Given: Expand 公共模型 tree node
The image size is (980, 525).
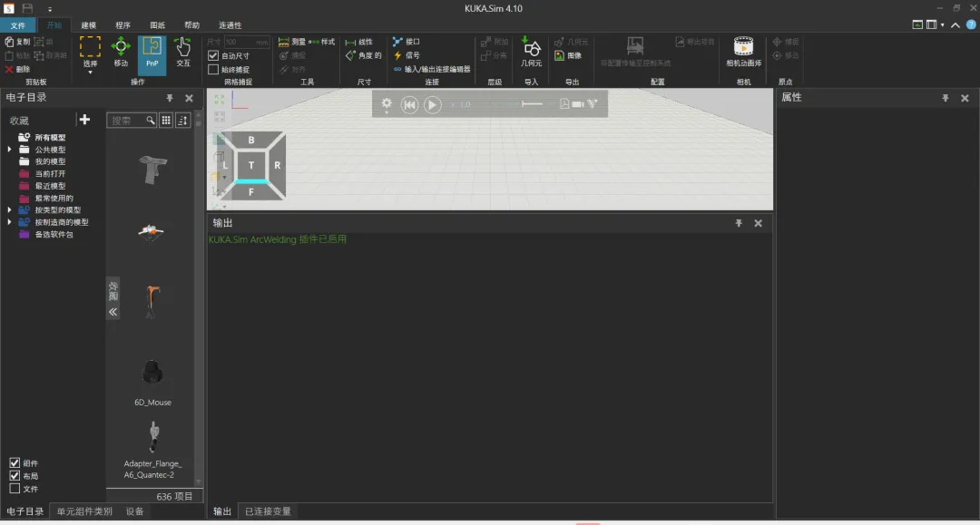Looking at the screenshot, I should (x=9, y=150).
